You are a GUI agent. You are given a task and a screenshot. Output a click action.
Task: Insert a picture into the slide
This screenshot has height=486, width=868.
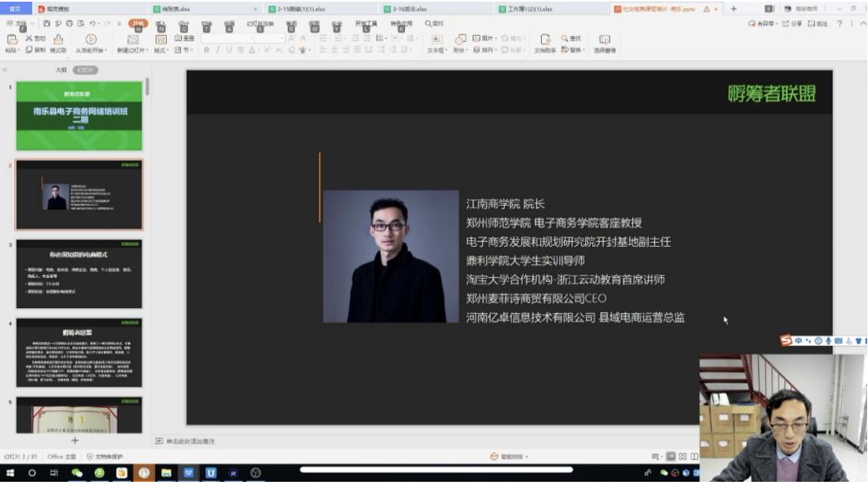click(482, 40)
